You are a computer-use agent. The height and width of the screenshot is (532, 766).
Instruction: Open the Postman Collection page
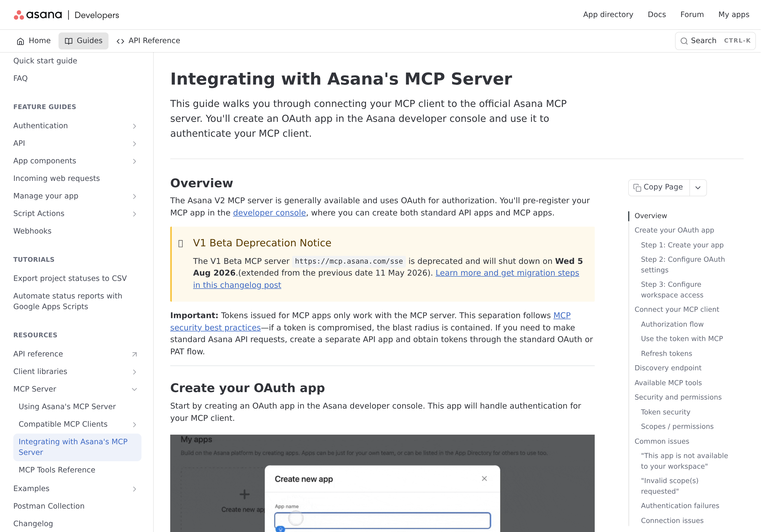tap(49, 506)
